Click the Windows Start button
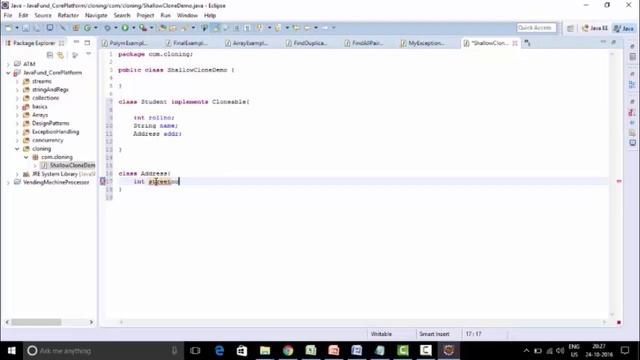640x360 pixels. coord(11,350)
